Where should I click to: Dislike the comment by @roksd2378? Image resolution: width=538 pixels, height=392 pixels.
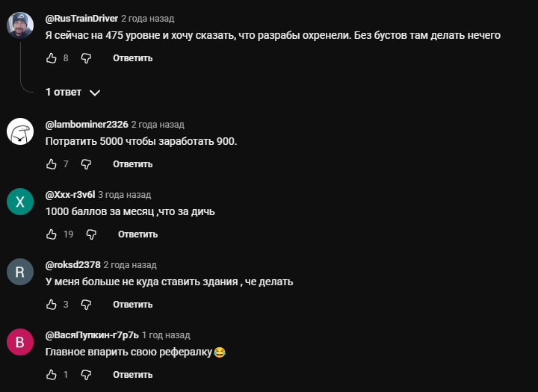(x=86, y=304)
